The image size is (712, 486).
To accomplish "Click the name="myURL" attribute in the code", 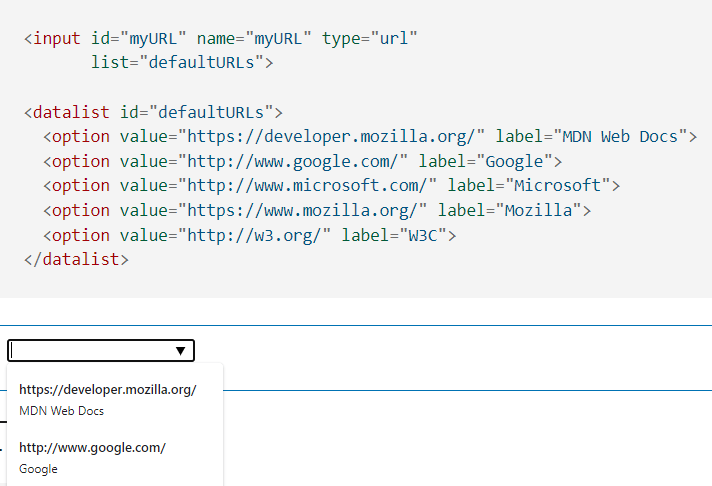I will pyautogui.click(x=254, y=38).
